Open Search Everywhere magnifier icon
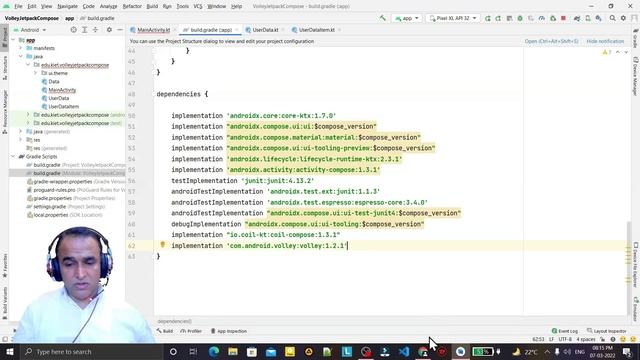The image size is (640, 360). pyautogui.click(x=613, y=18)
